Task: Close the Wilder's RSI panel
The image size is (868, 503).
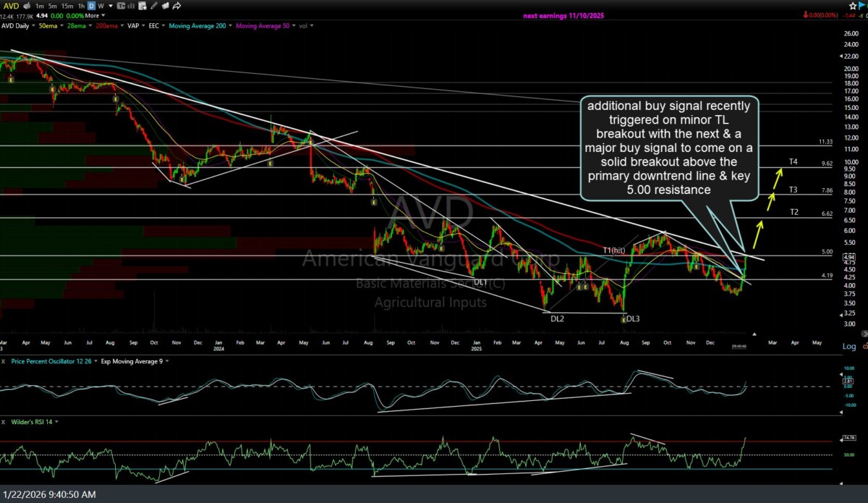Action: 4,421
